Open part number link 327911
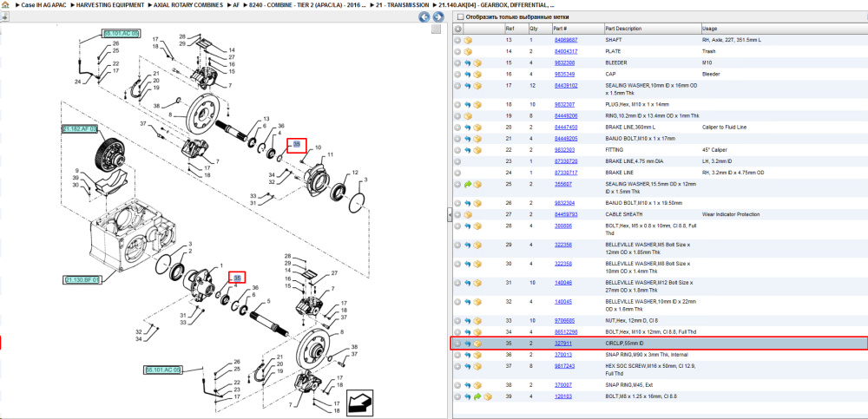 point(563,344)
